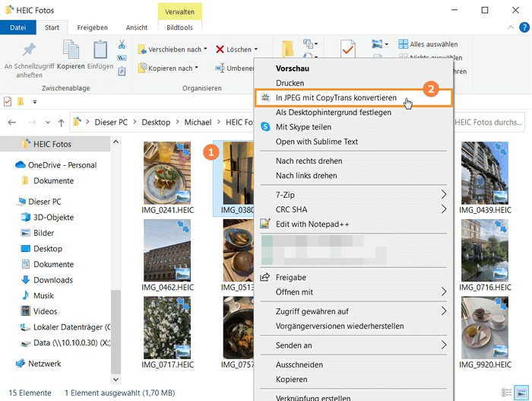Image resolution: width=532 pixels, height=401 pixels.
Task: Click the Einfügen clipboard icon
Action: point(100,54)
